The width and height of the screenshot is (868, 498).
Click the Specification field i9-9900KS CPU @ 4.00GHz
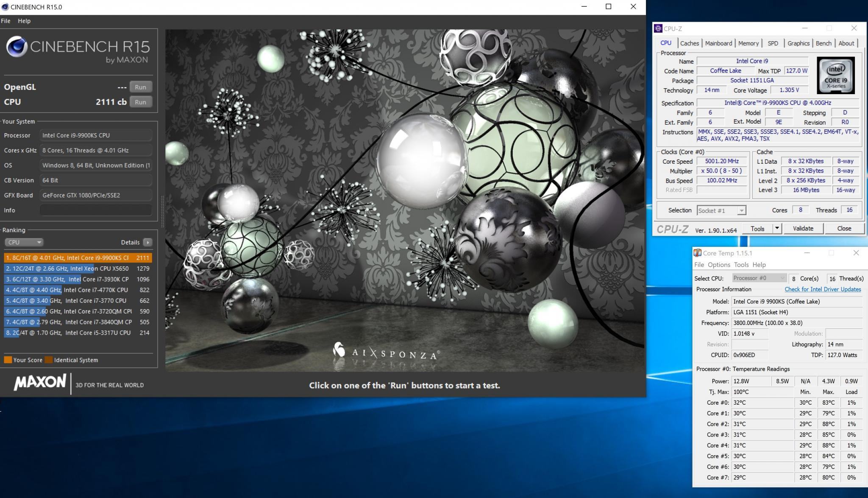pos(777,103)
